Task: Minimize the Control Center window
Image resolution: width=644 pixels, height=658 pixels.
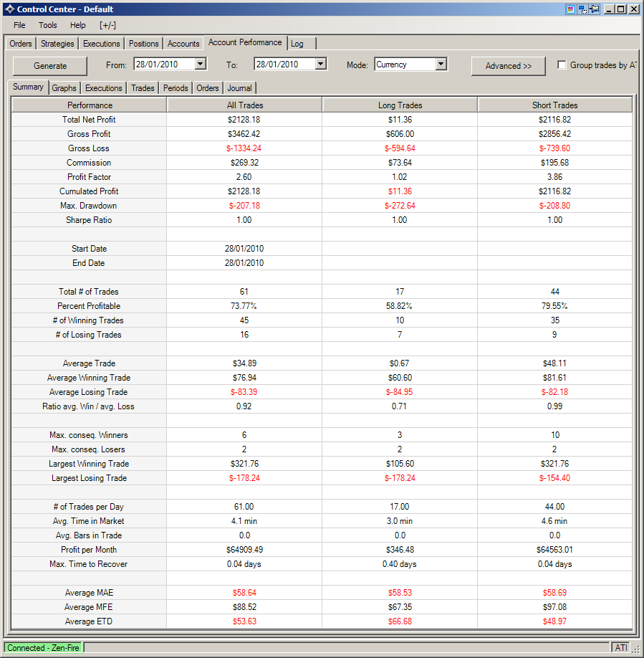Action: [609, 9]
